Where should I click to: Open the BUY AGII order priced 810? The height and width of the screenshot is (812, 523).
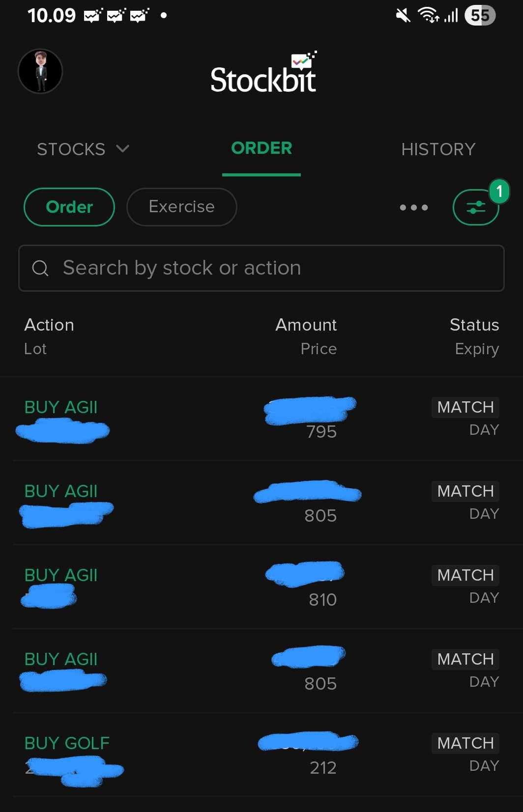pyautogui.click(x=261, y=587)
